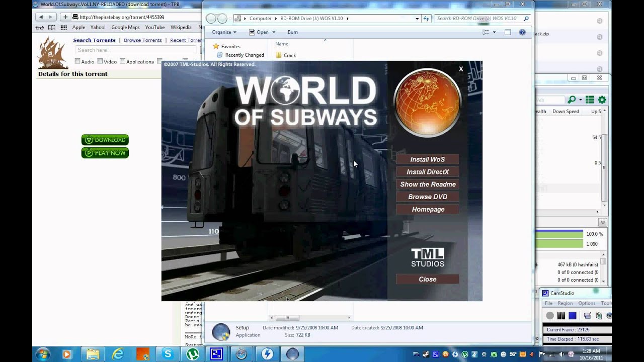
Task: Open the Organize dropdown in Explorer
Action: coord(224,32)
